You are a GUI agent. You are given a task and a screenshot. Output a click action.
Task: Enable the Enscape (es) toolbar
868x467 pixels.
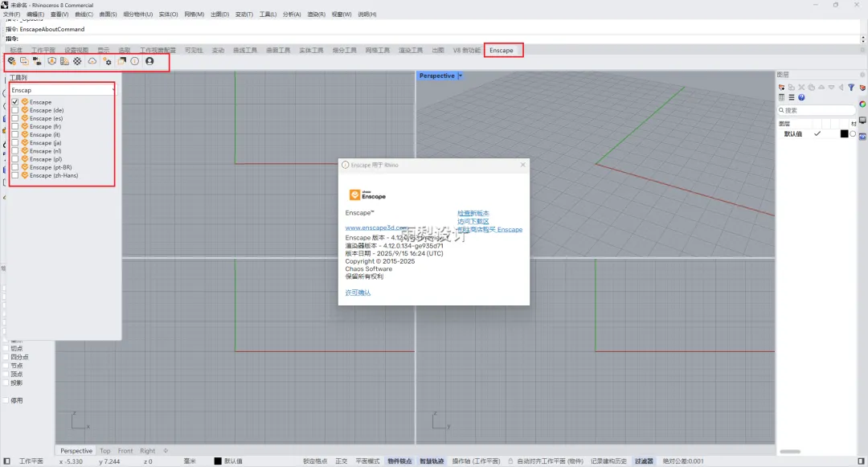click(x=15, y=118)
